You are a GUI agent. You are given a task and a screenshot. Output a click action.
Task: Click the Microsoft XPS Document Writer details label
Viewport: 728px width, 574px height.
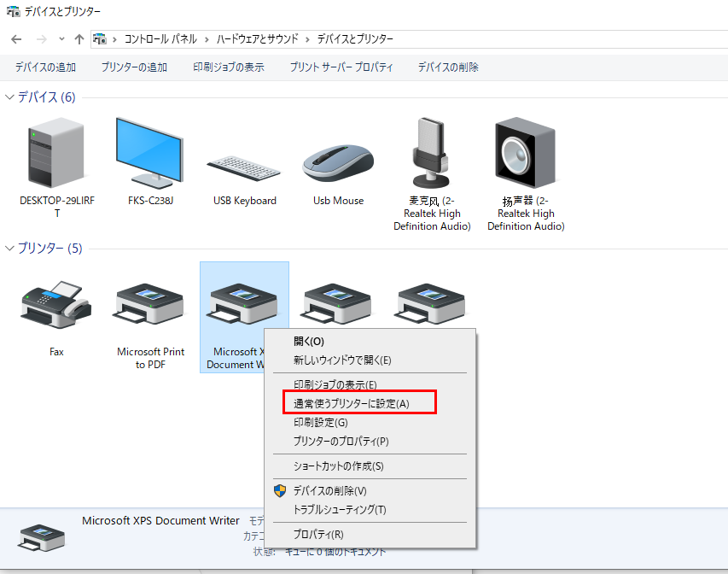[160, 520]
